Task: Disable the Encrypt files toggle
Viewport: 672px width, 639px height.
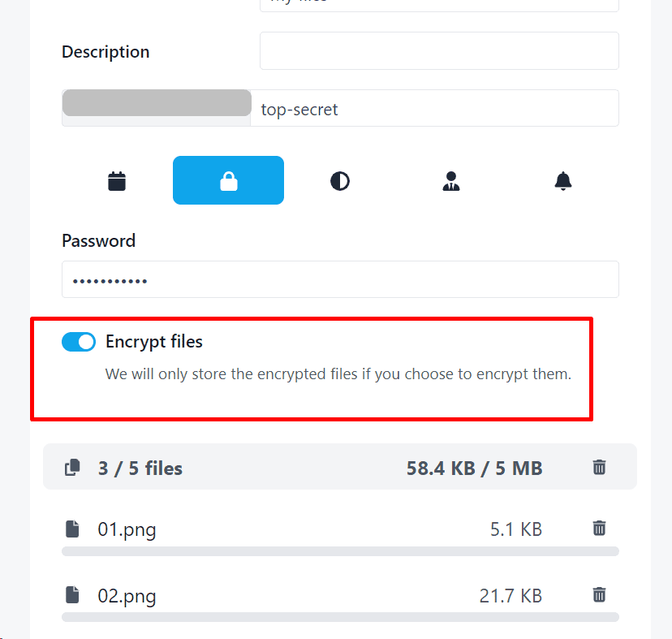Action: pyautogui.click(x=79, y=342)
